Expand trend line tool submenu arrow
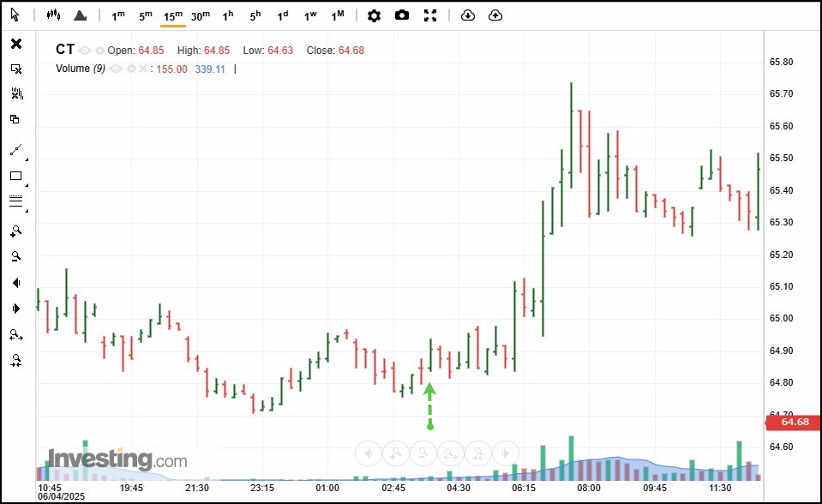This screenshot has width=822, height=504. coord(27,159)
